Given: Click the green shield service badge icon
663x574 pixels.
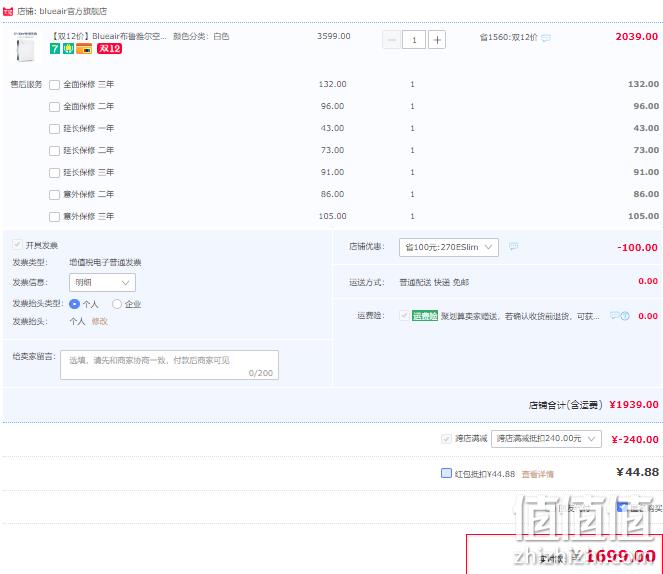Looking at the screenshot, I should [x=68, y=49].
